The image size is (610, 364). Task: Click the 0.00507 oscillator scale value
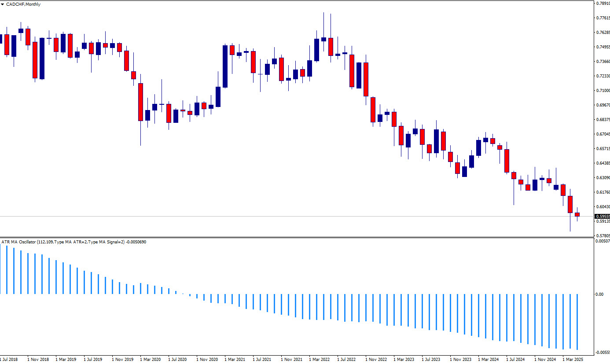[x=602, y=241]
